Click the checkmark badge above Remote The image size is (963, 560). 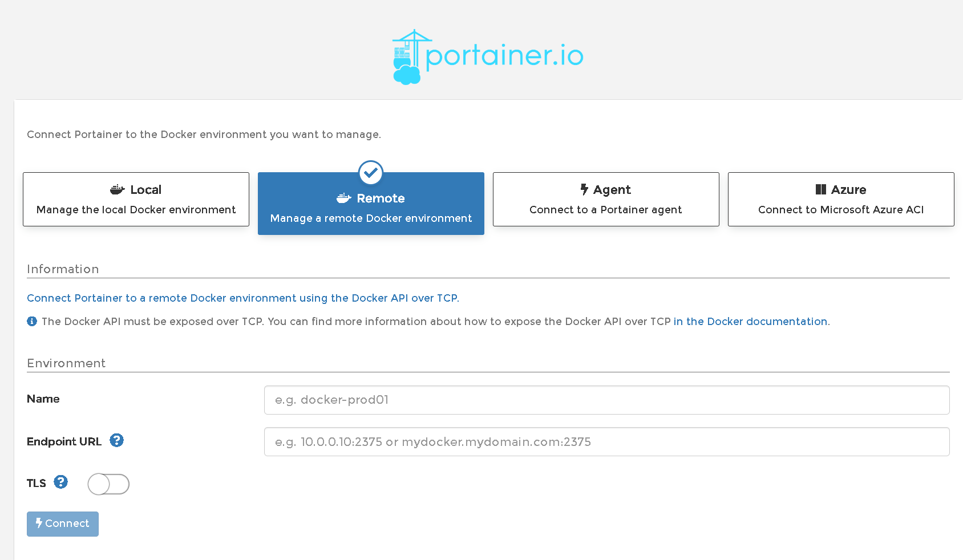point(371,172)
